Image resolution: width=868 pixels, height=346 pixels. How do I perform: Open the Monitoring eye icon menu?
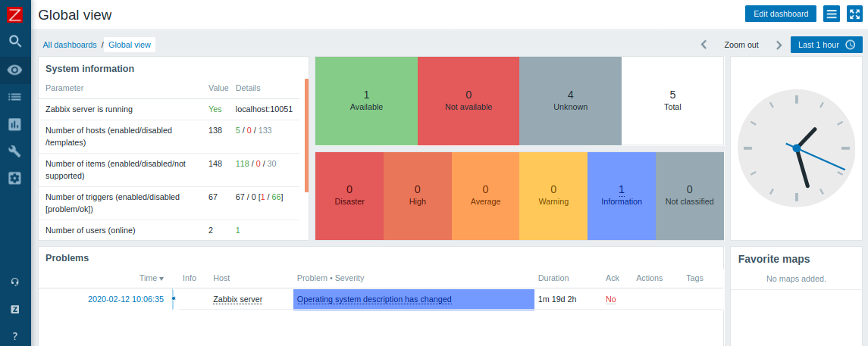(15, 70)
